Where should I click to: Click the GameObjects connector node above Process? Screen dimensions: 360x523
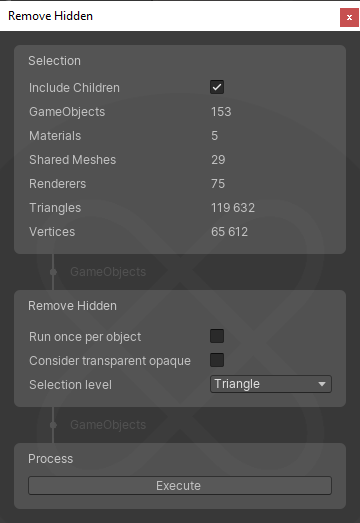(x=53, y=425)
